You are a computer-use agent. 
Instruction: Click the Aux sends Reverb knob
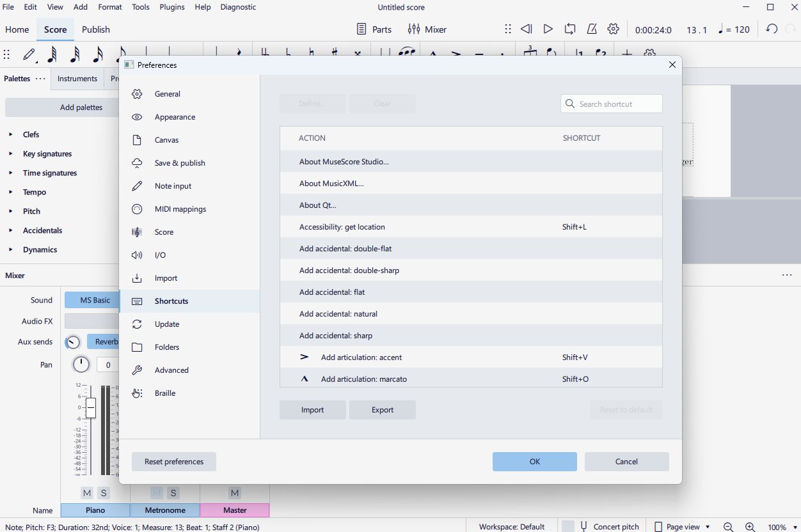(74, 342)
